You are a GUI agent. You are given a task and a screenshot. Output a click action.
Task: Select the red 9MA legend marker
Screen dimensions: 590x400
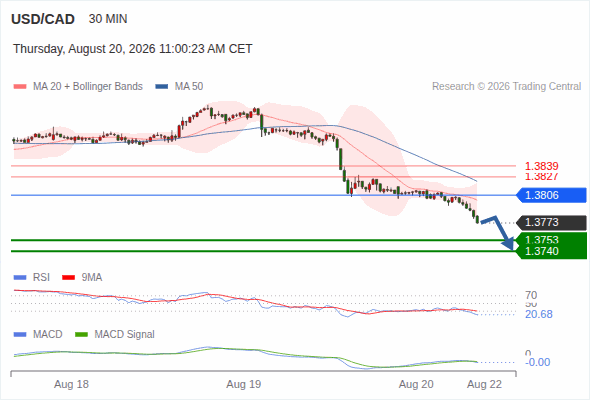pos(68,278)
